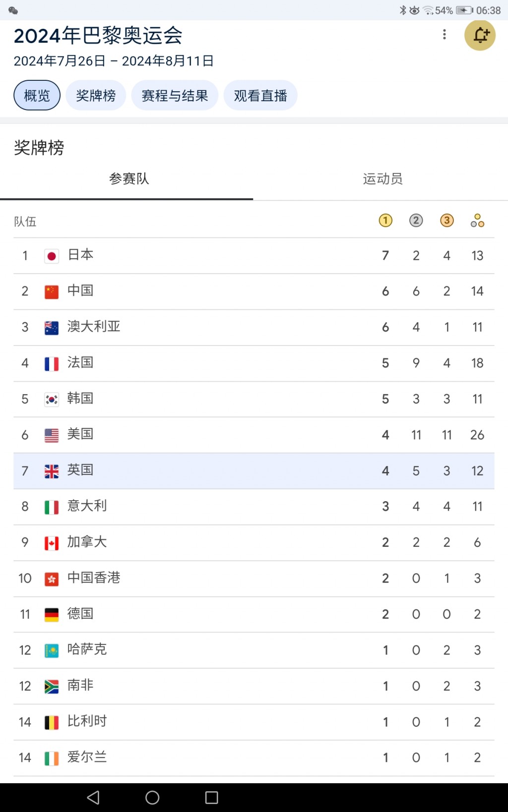This screenshot has width=508, height=812.
Task: Tap the total medals column icon
Action: coord(477,221)
